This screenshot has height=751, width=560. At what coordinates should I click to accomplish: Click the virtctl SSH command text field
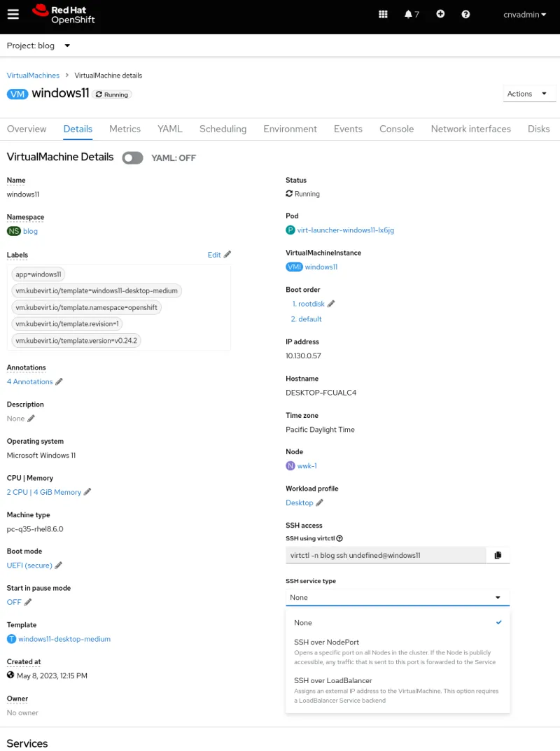click(x=385, y=555)
